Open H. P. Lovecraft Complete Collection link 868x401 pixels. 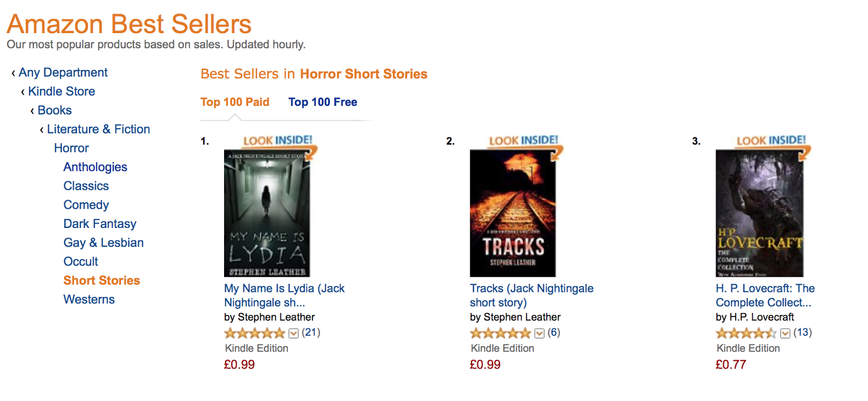tap(765, 295)
